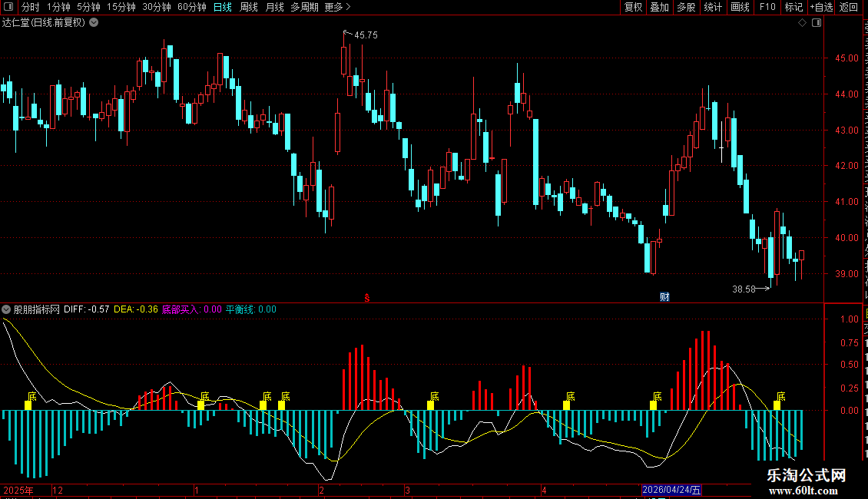
Task: Click the red S marker on the chart
Action: click(367, 298)
